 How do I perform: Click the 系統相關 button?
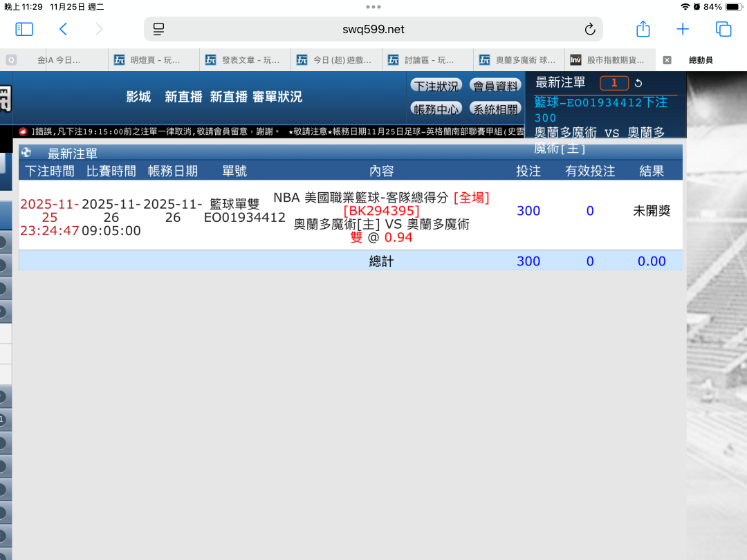coord(495,109)
